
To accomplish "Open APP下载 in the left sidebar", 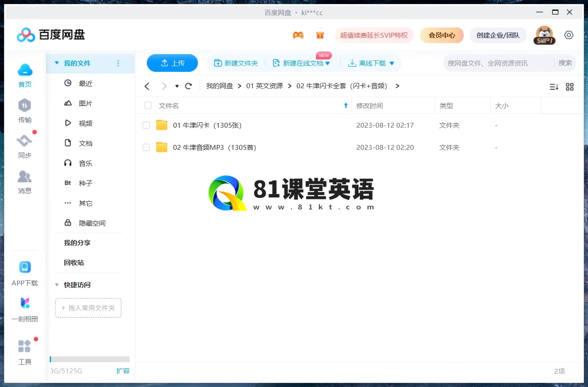I will [25, 274].
